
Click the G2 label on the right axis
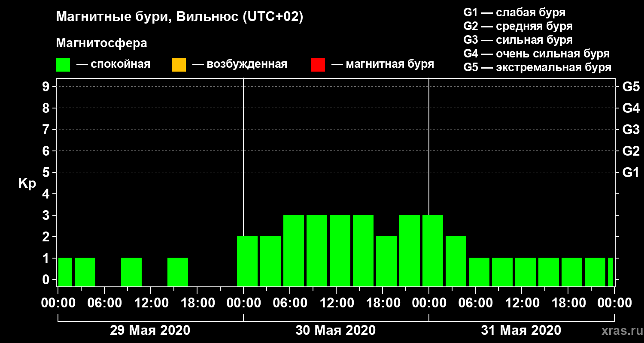(x=631, y=151)
